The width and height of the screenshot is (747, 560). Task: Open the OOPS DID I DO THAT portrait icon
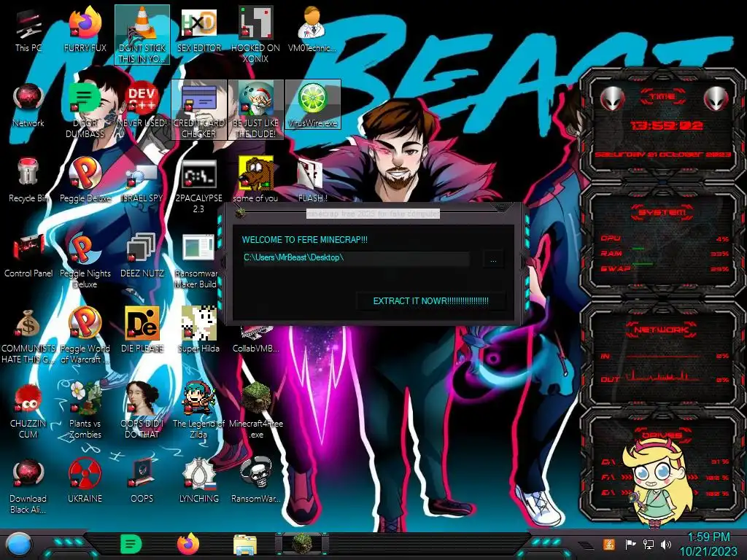[x=142, y=411]
